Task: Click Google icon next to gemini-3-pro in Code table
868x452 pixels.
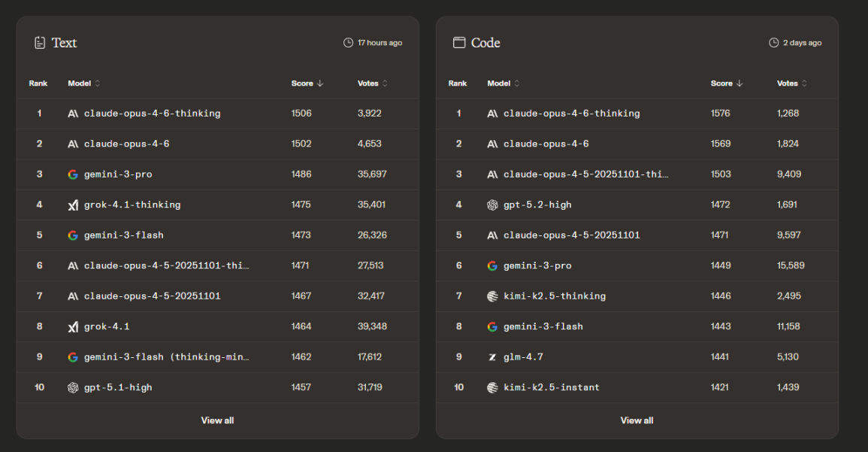Action: (x=492, y=266)
